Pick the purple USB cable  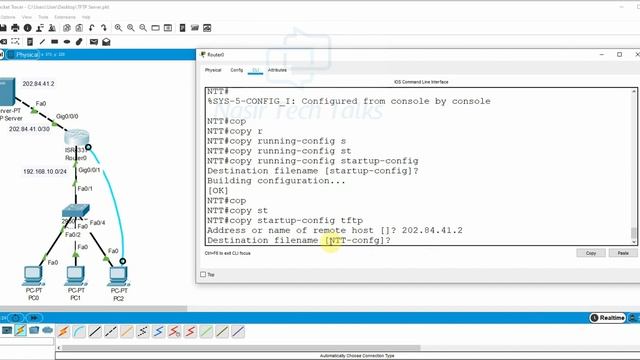click(238, 331)
